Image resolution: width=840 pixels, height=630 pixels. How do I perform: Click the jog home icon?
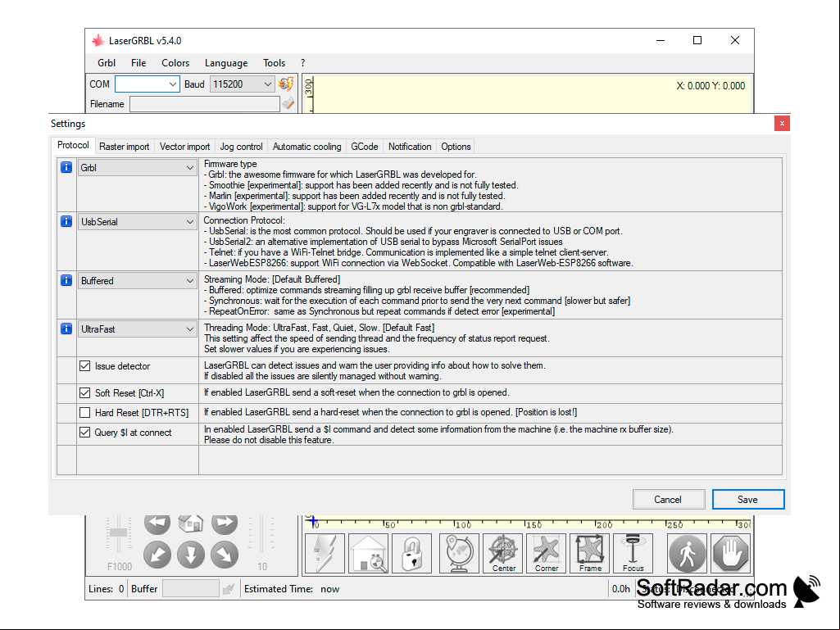191,523
